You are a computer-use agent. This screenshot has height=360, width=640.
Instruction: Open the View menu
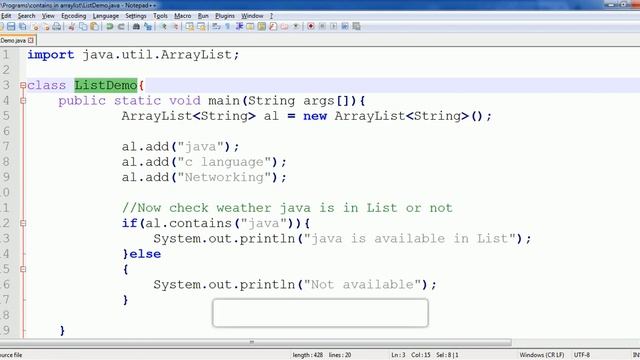click(x=48, y=16)
